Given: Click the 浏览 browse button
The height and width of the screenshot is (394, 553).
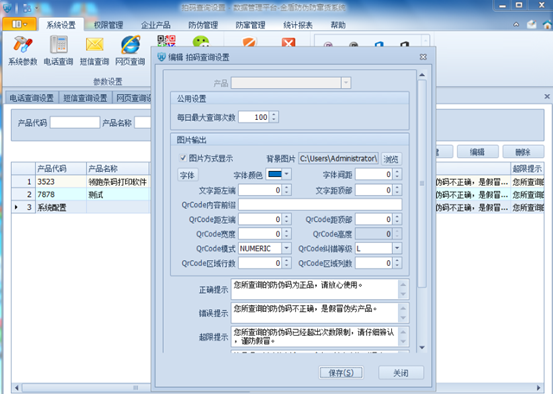Looking at the screenshot, I should coord(391,159).
